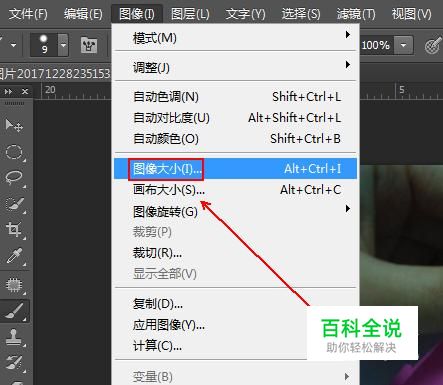443x385 pixels.
Task: Open the 图层(L) menu
Action: (x=190, y=14)
